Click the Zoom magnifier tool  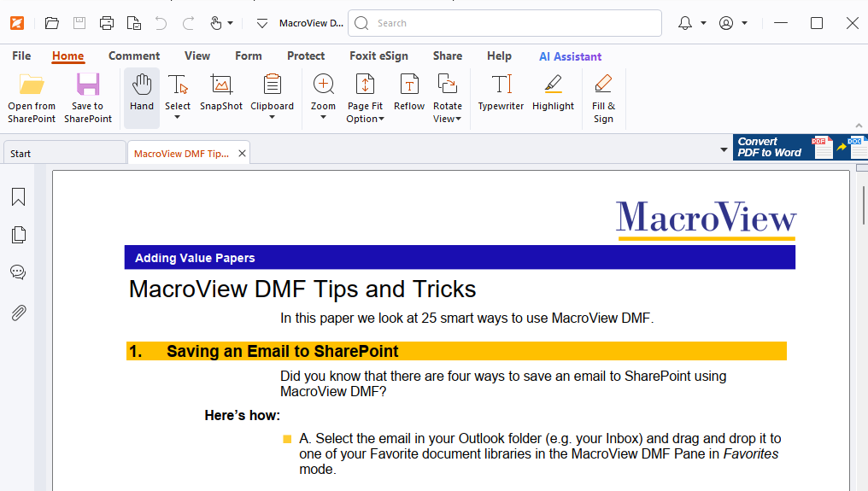[323, 92]
